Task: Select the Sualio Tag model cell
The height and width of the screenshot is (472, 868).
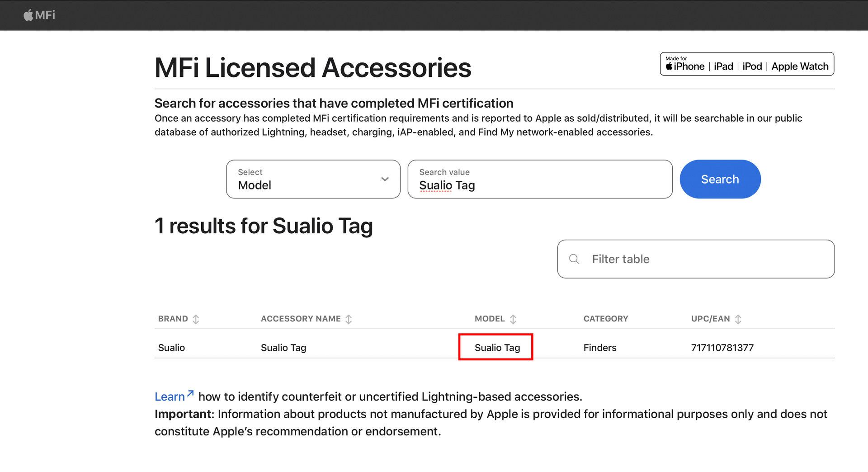Action: coord(497,348)
